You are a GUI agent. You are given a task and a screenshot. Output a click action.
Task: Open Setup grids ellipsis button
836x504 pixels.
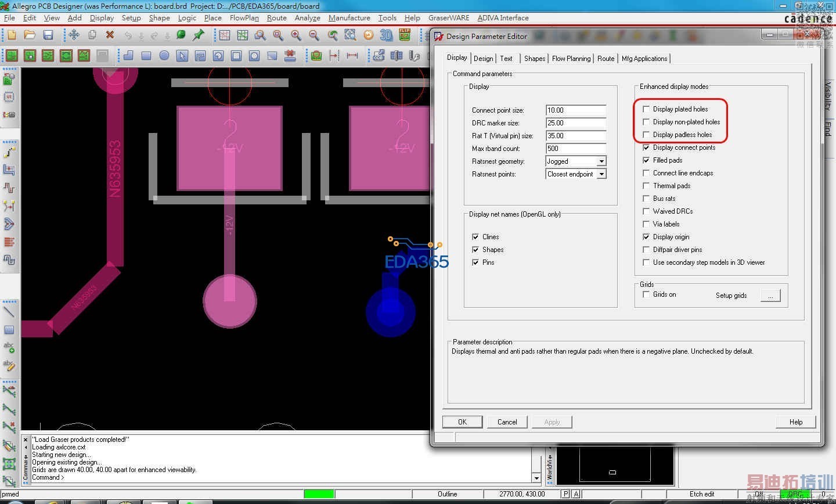point(770,296)
